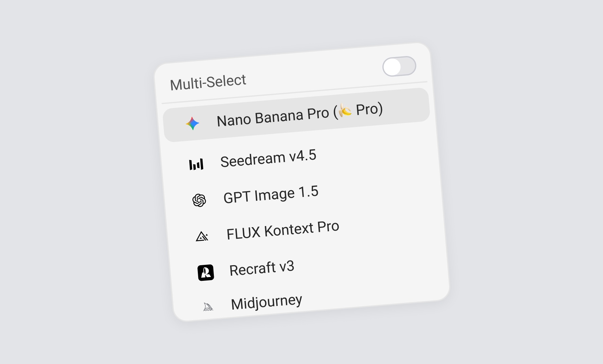Select Midjourney at the bottom of the list
This screenshot has height=364, width=603.
click(266, 301)
